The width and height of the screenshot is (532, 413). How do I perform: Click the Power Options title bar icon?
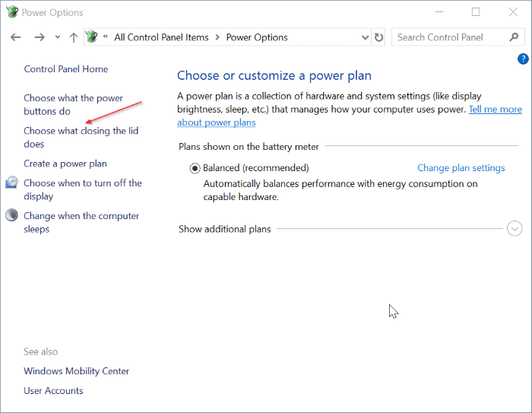pos(12,11)
